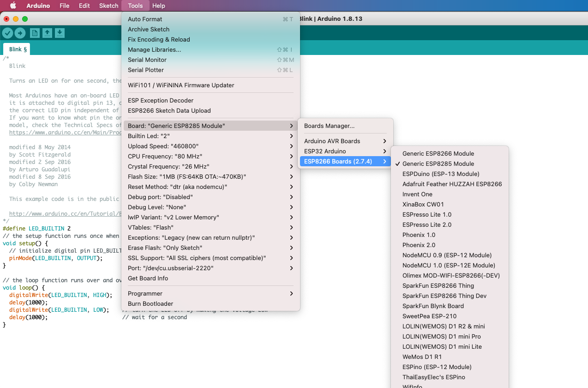Select Adafruit Feather HUZZAH ESP8266 board
This screenshot has width=588, height=388.
(x=450, y=184)
